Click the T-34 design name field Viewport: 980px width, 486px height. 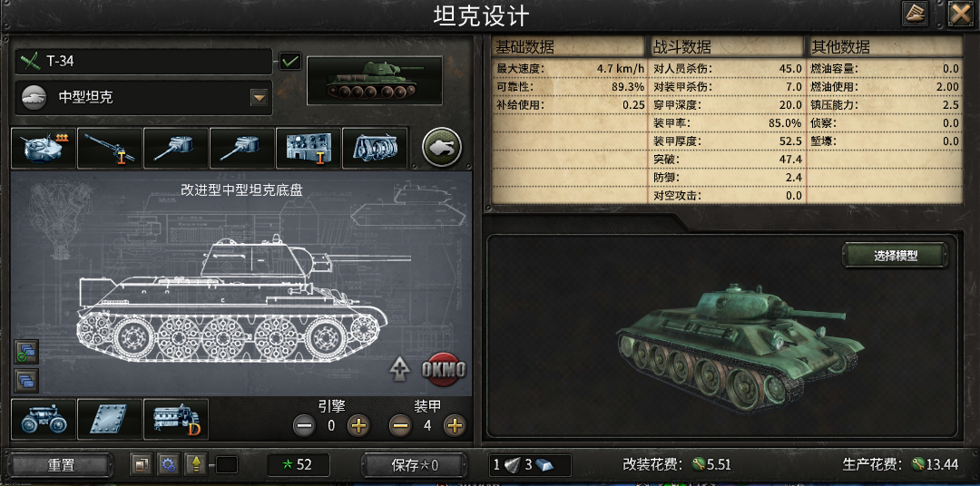click(143, 62)
